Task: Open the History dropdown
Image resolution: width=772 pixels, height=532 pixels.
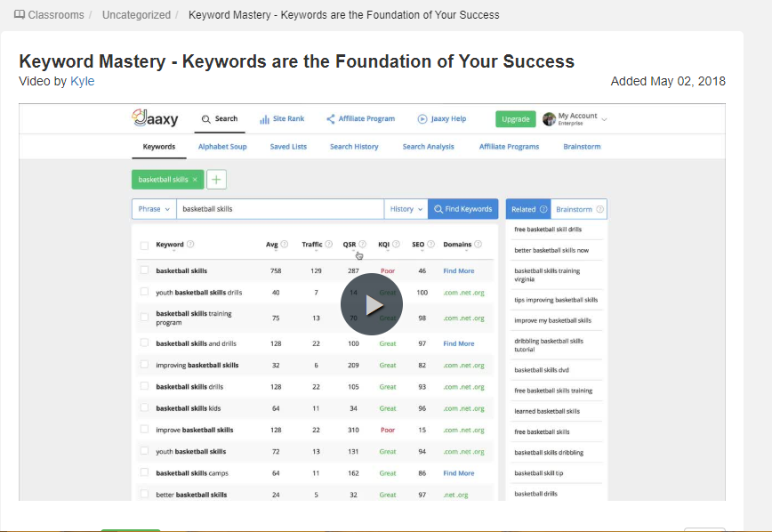Action: pyautogui.click(x=406, y=209)
